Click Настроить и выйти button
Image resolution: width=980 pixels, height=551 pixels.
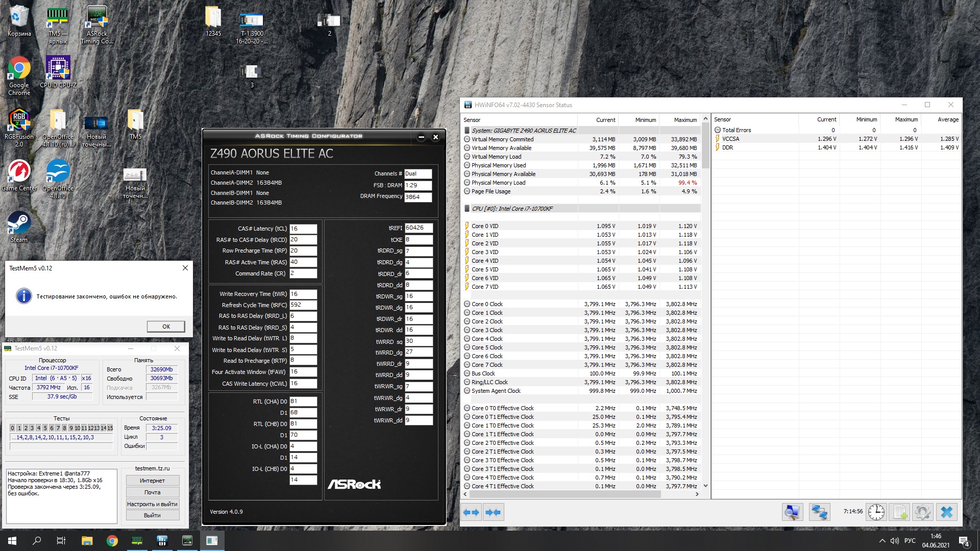click(x=152, y=504)
